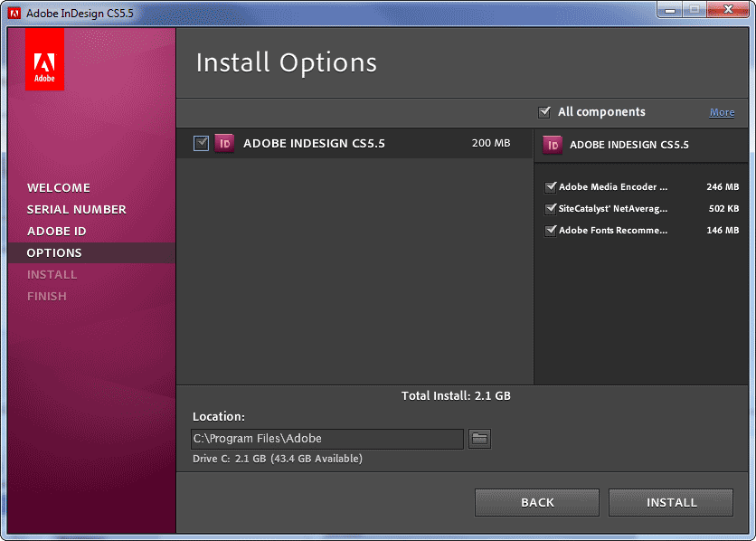Click the Adobe logo in the sidebar

coord(44,60)
